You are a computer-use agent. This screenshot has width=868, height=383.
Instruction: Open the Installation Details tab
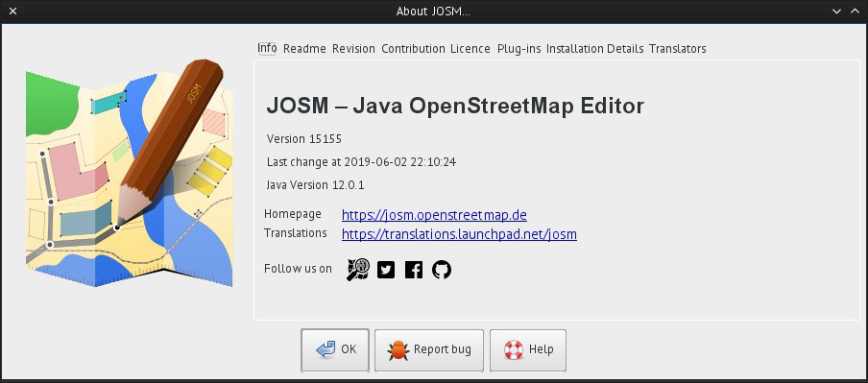point(595,49)
